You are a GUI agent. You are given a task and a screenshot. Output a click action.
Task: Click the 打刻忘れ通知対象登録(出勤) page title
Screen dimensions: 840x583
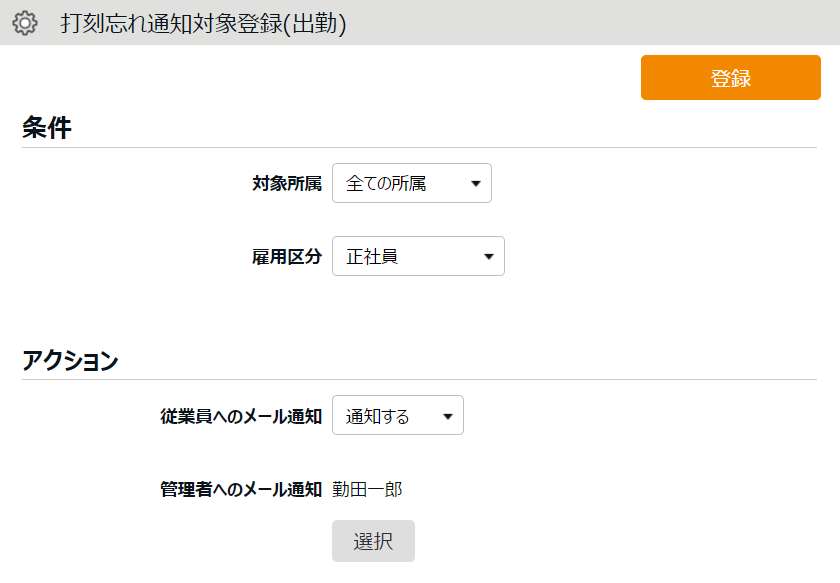pos(203,23)
